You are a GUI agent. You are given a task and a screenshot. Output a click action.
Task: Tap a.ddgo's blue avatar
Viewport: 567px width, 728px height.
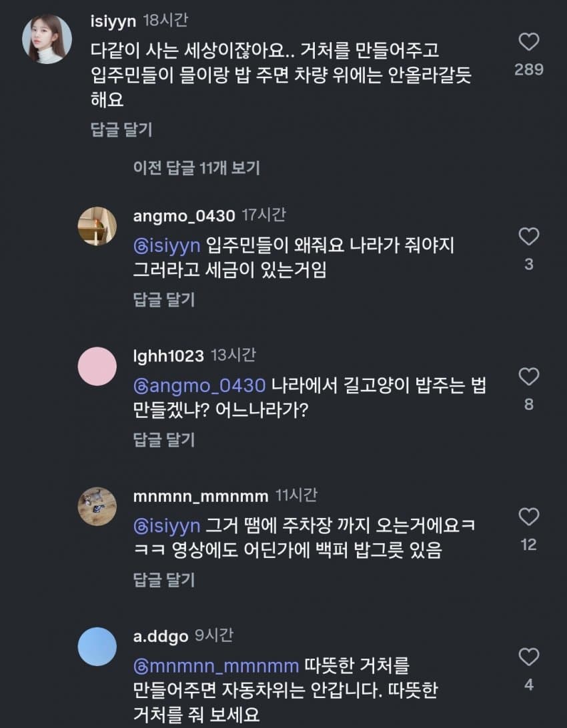click(97, 646)
